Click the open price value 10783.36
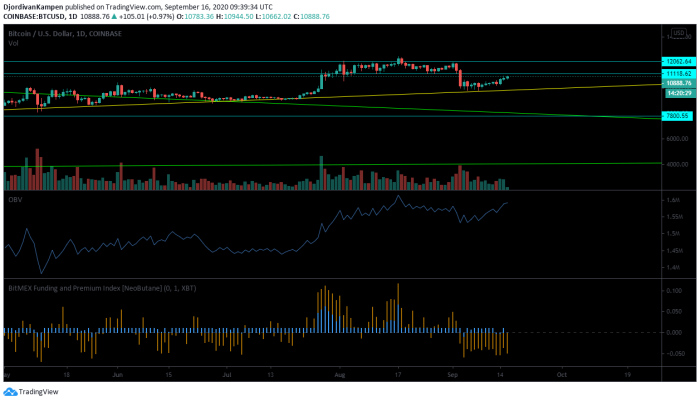 [x=199, y=17]
